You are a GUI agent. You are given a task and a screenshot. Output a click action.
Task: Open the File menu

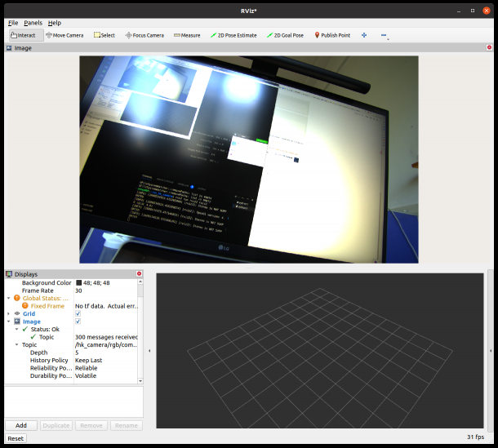12,23
